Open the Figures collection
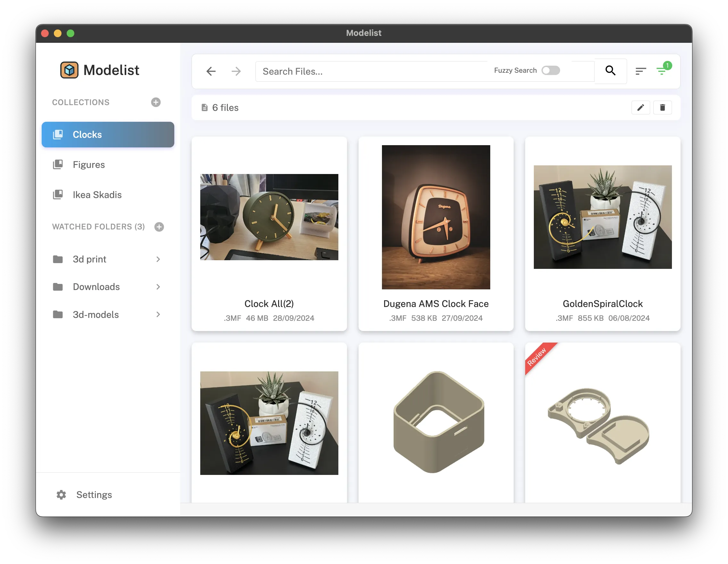This screenshot has width=728, height=564. pyautogui.click(x=108, y=165)
